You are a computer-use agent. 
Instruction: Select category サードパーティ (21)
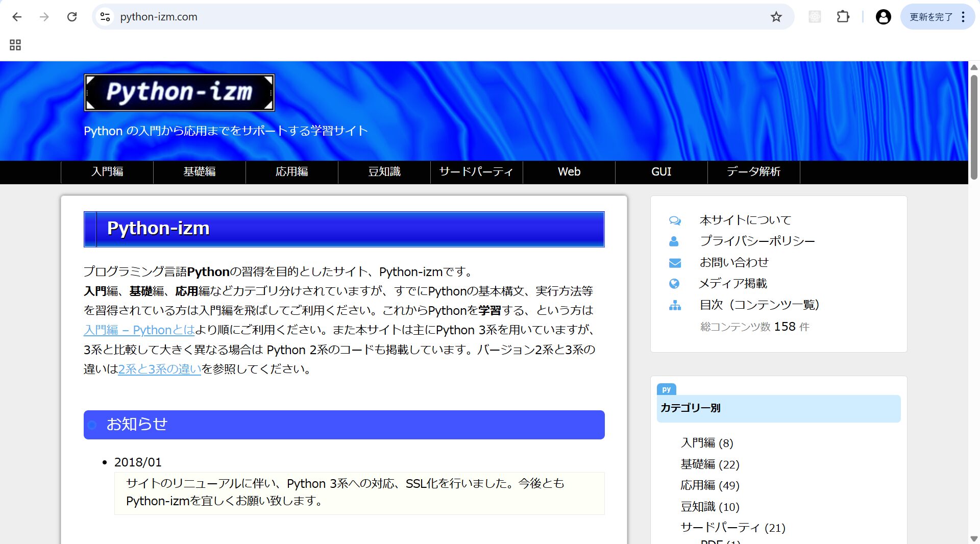pos(733,528)
